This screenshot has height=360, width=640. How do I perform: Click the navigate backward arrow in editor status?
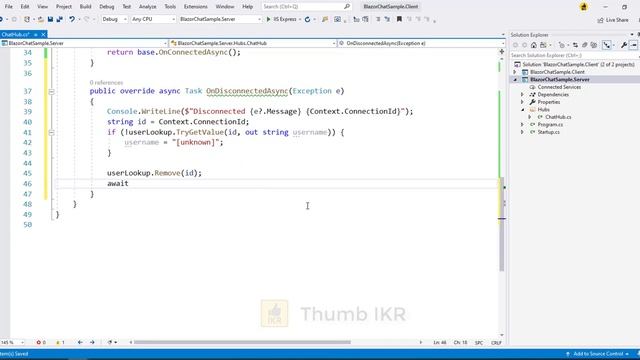point(80,342)
